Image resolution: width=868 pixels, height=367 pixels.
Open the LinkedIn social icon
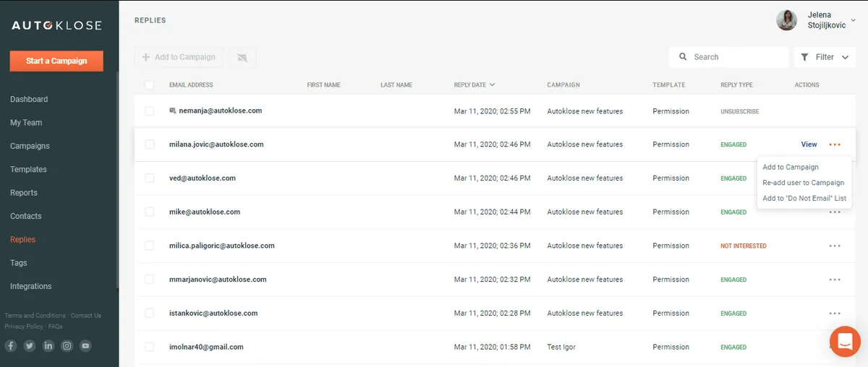coord(48,346)
